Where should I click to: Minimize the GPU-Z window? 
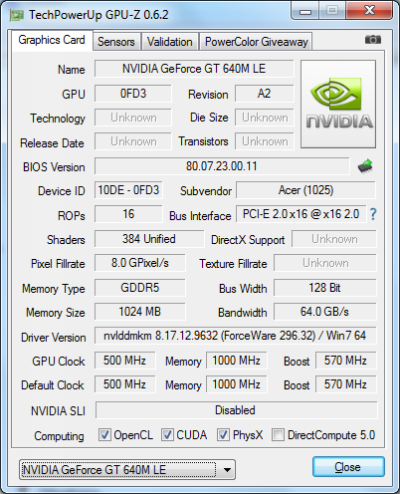coord(305,12)
